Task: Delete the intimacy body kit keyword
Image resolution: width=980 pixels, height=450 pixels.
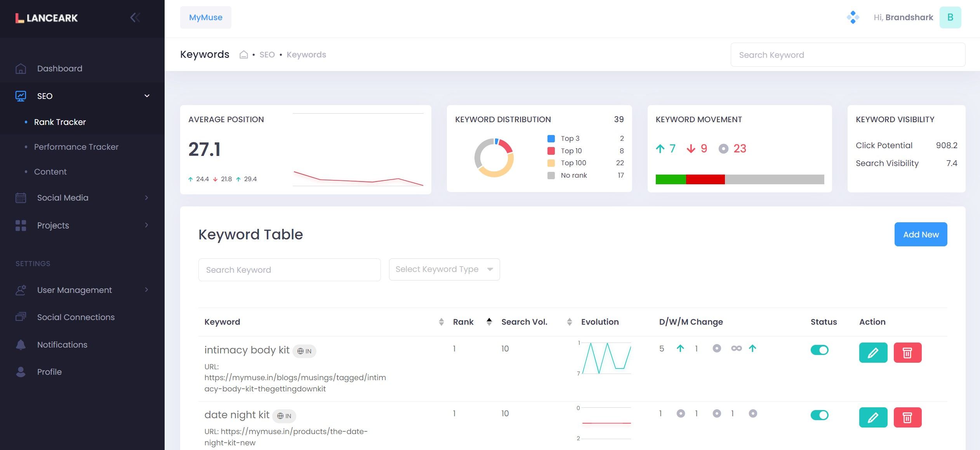Action: tap(907, 353)
